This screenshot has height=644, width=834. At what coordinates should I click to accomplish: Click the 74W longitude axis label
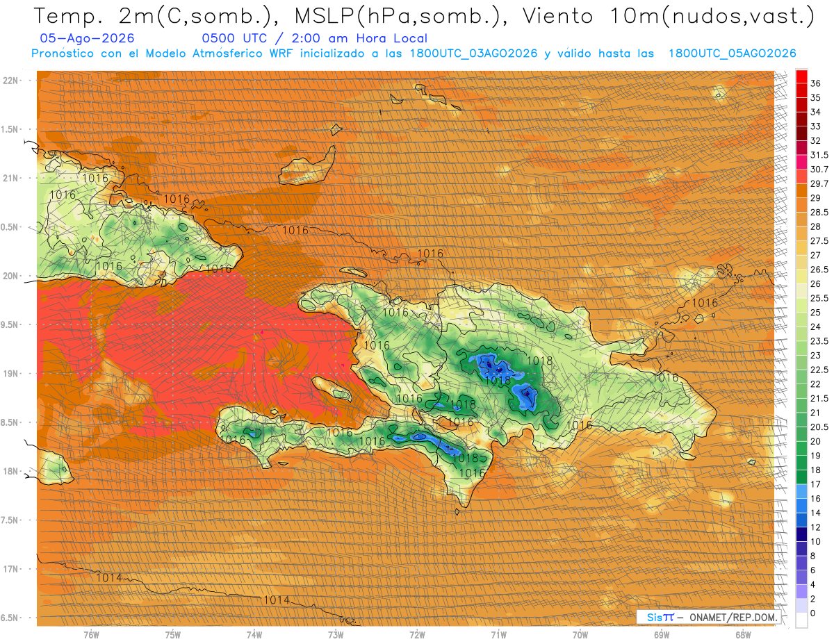click(x=254, y=634)
